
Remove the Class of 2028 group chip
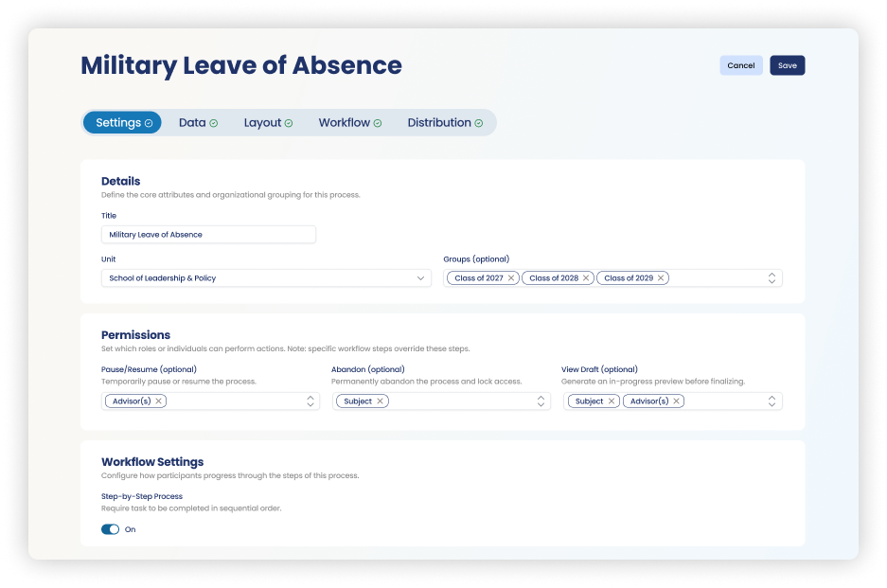point(586,277)
